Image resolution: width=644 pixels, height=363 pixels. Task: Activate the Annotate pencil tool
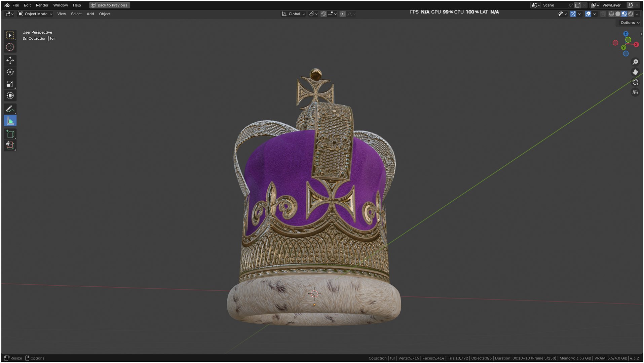pyautogui.click(x=10, y=109)
